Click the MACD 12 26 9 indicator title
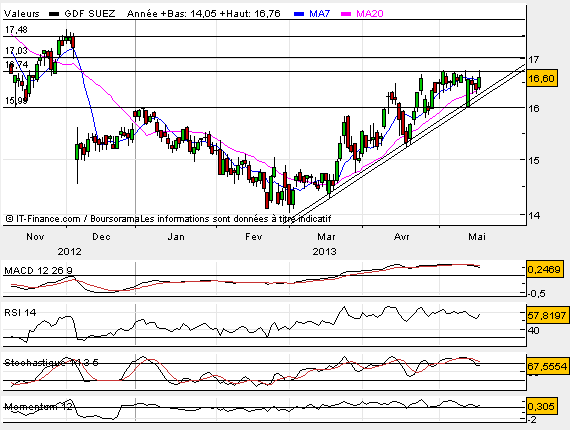570x430 pixels. (x=38, y=271)
